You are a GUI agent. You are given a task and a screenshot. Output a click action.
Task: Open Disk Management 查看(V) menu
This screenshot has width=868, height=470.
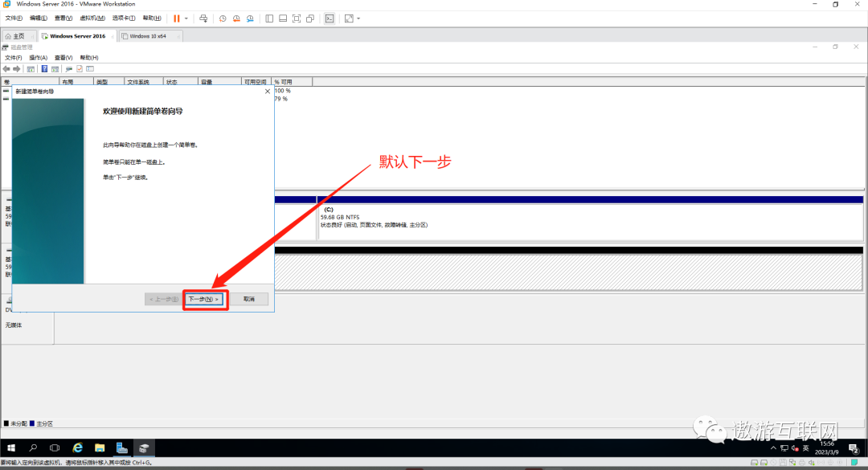63,58
